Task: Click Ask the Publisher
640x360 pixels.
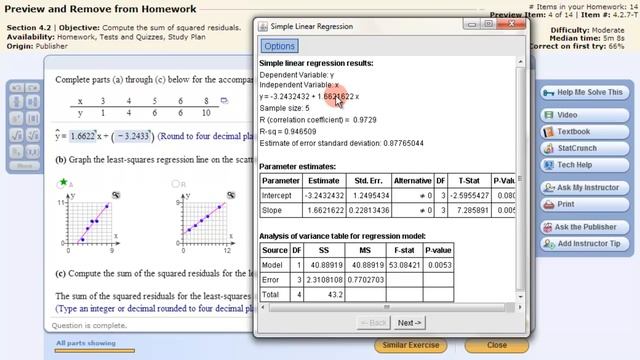Action: [585, 227]
